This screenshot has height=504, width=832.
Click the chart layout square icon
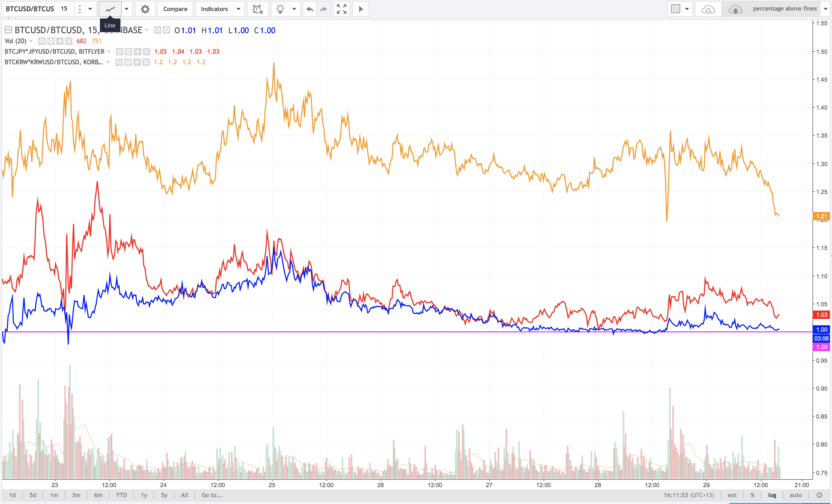point(676,9)
